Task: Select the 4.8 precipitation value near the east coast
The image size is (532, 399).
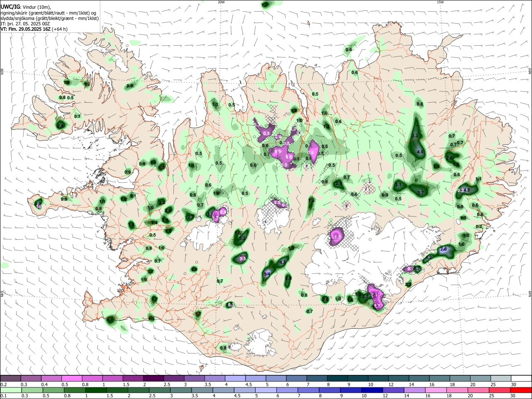Action: [466, 190]
